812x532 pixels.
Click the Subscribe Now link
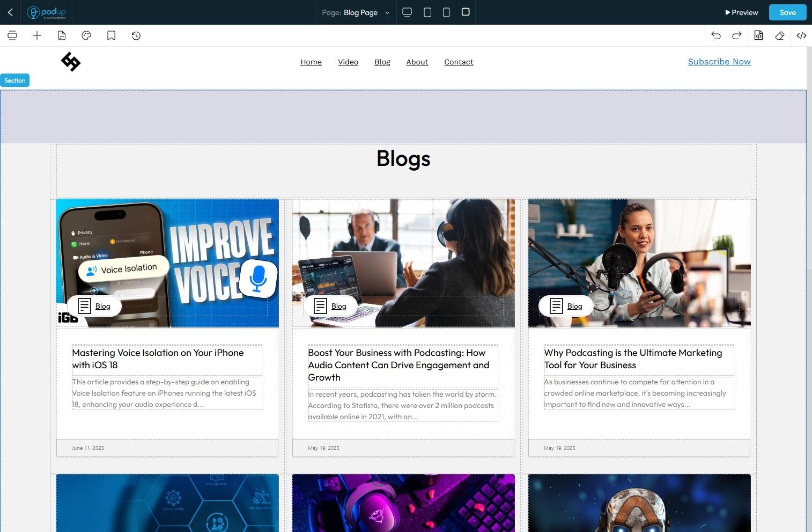[x=719, y=62]
